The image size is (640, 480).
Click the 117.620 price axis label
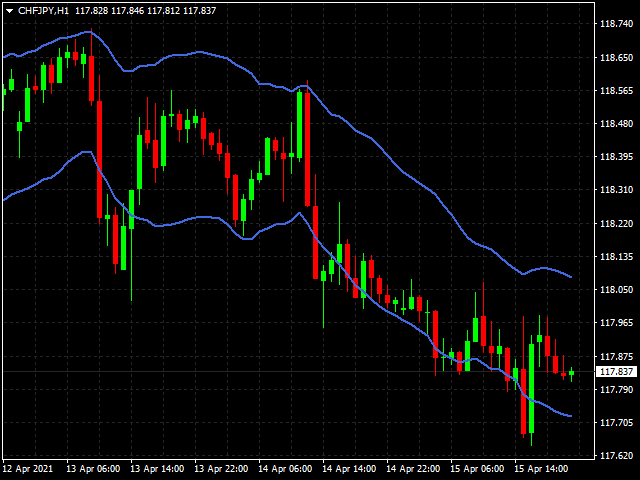(x=616, y=456)
